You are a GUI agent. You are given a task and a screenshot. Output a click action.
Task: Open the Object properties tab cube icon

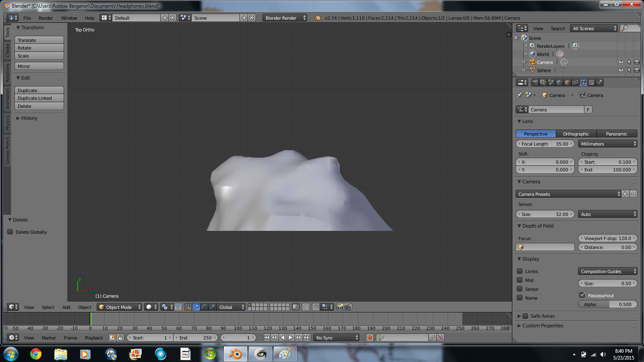click(x=567, y=82)
